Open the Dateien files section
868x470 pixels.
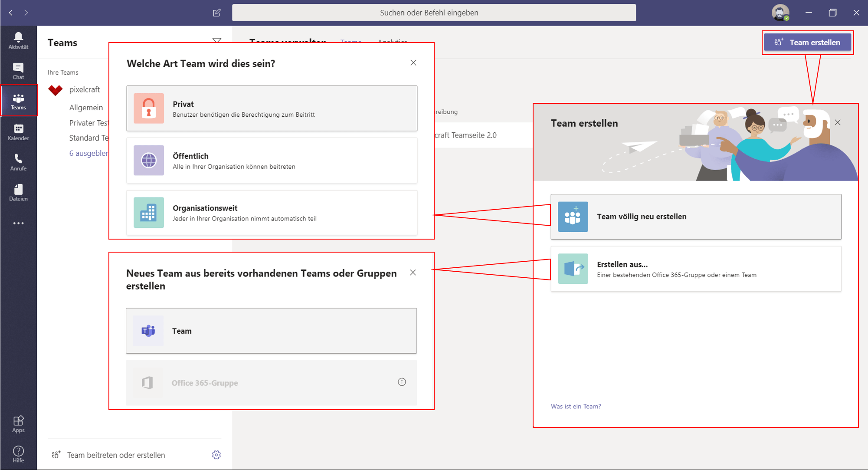click(x=18, y=193)
